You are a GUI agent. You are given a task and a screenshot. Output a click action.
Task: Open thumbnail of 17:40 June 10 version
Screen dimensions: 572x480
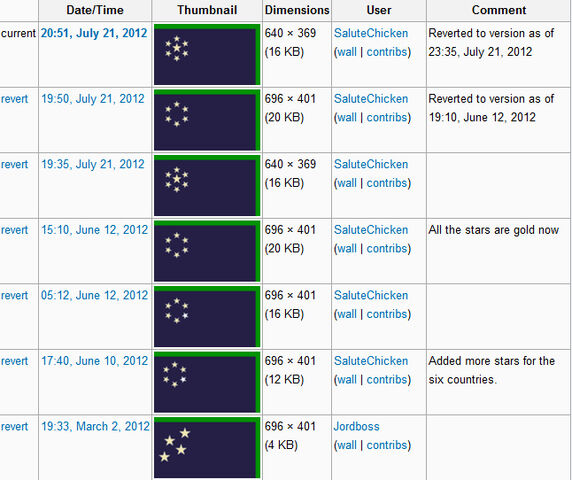(x=207, y=382)
